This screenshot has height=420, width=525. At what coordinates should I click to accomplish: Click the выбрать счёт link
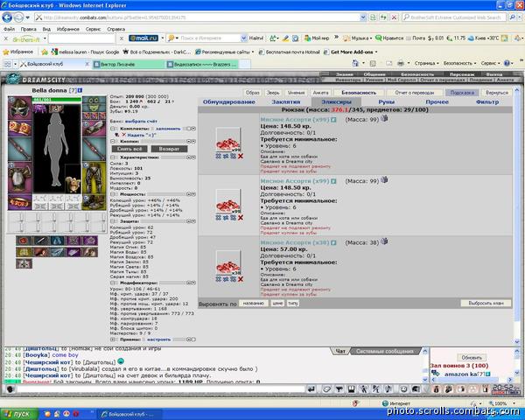[x=141, y=122]
